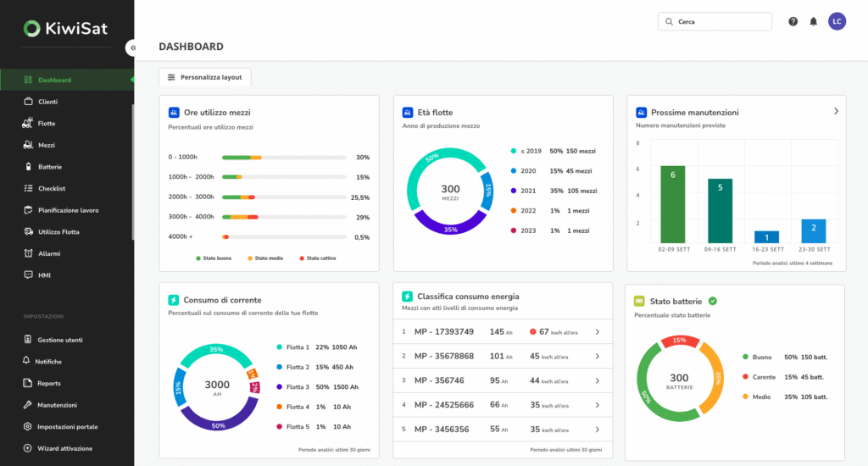
Task: Select the MP - 35678868 ranking row
Action: tap(503, 357)
